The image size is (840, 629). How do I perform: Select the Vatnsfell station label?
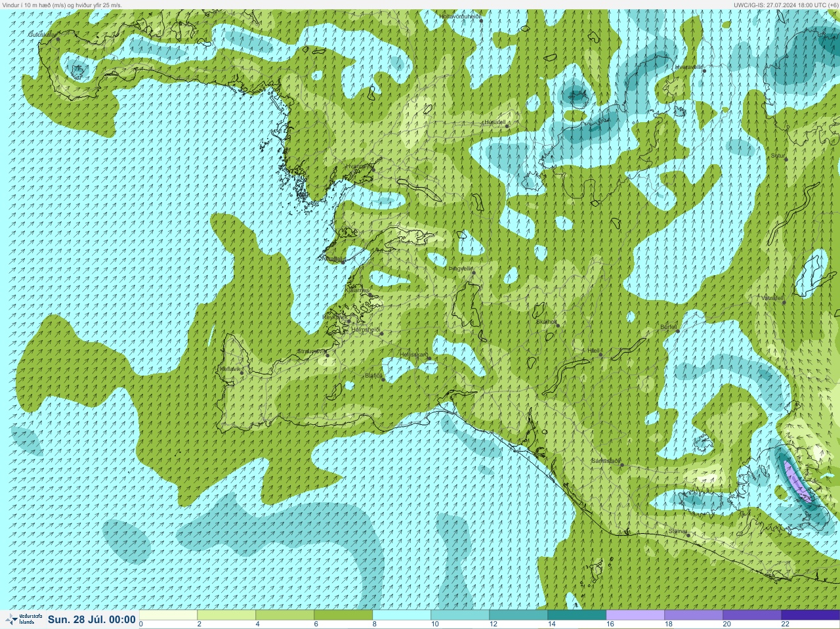point(772,298)
